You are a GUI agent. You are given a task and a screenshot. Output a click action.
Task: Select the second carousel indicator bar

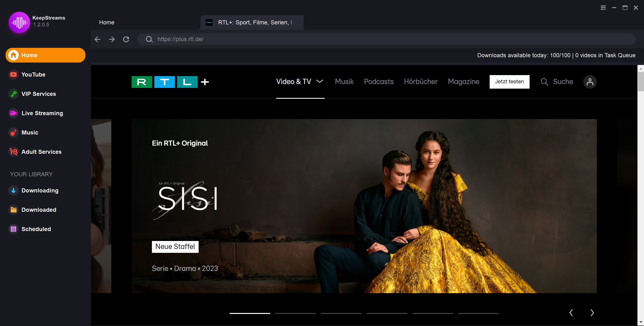(295, 313)
